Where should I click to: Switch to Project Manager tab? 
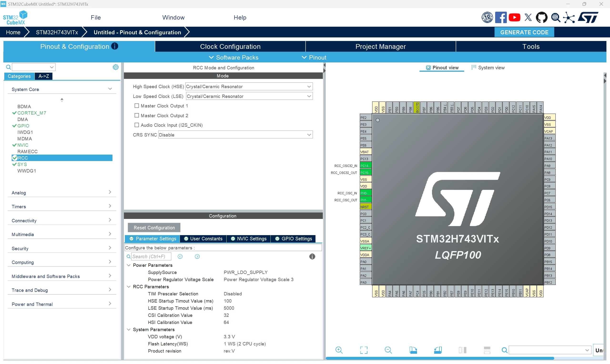click(x=381, y=46)
